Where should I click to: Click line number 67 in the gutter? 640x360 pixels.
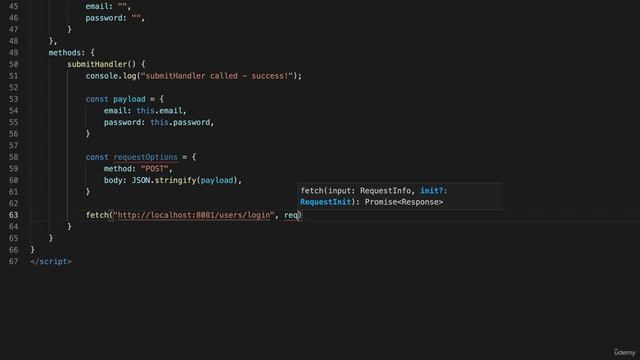tap(13, 262)
